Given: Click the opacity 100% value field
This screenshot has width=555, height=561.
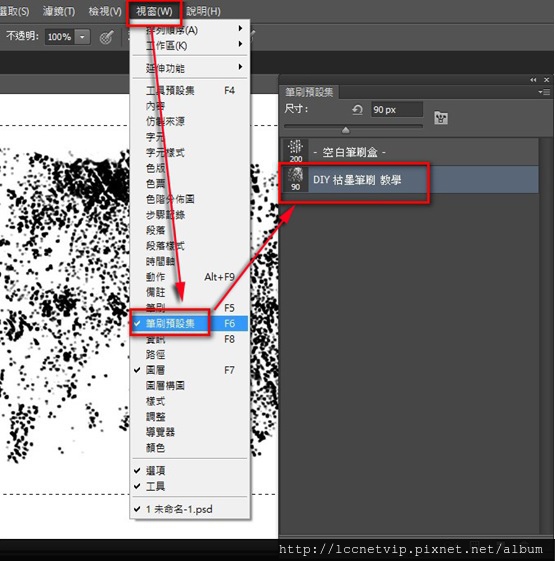Looking at the screenshot, I should 59,37.
